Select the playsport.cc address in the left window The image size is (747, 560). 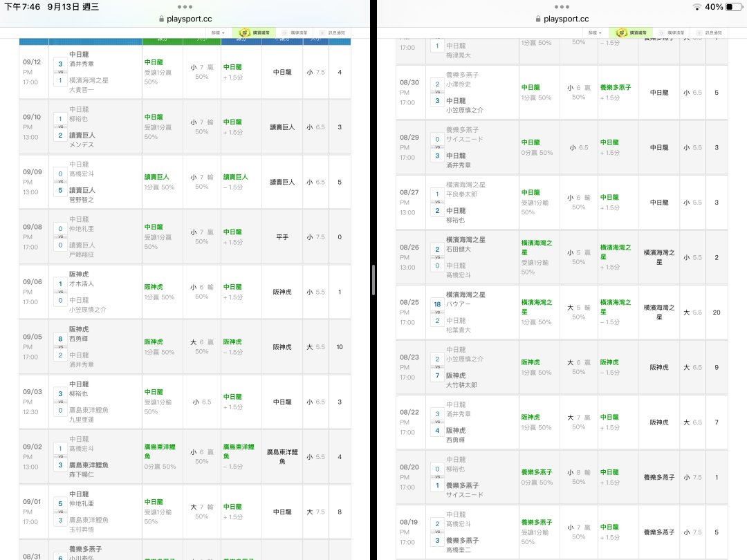pyautogui.click(x=189, y=19)
